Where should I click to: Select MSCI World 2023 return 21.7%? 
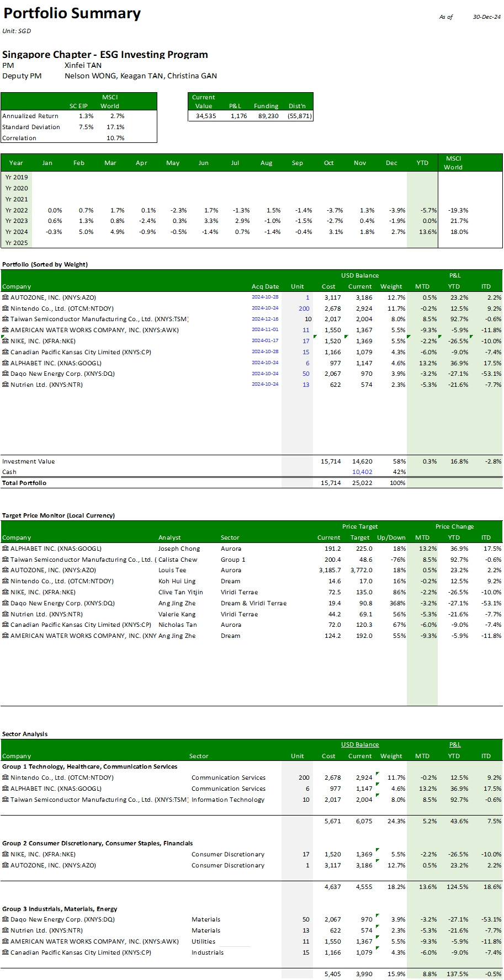coord(459,221)
